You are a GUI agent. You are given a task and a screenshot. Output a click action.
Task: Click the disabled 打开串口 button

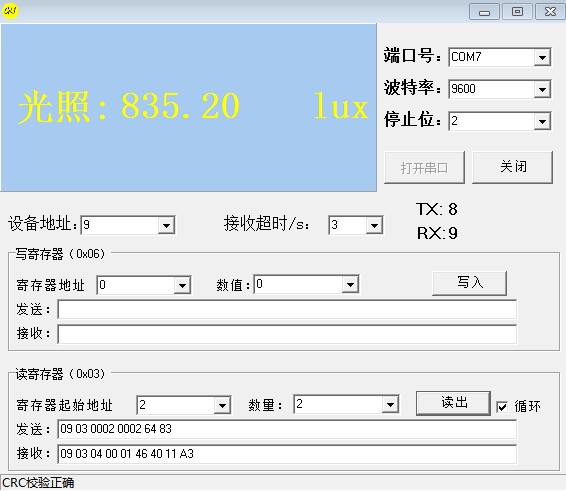pyautogui.click(x=424, y=168)
